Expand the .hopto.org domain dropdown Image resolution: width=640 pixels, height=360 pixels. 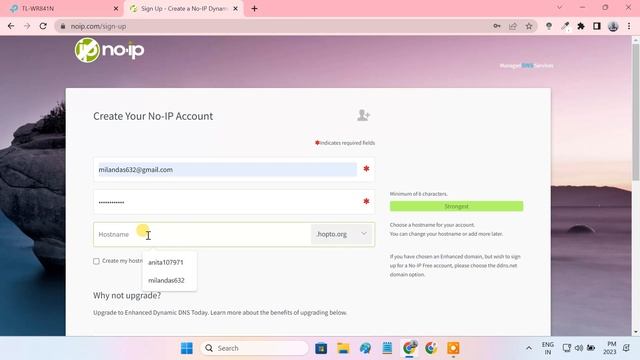pos(341,234)
